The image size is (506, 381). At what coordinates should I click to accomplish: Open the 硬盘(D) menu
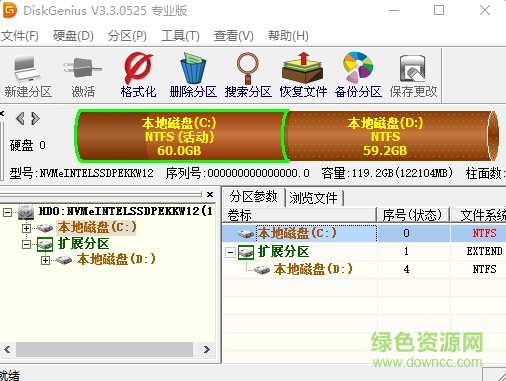point(73,36)
